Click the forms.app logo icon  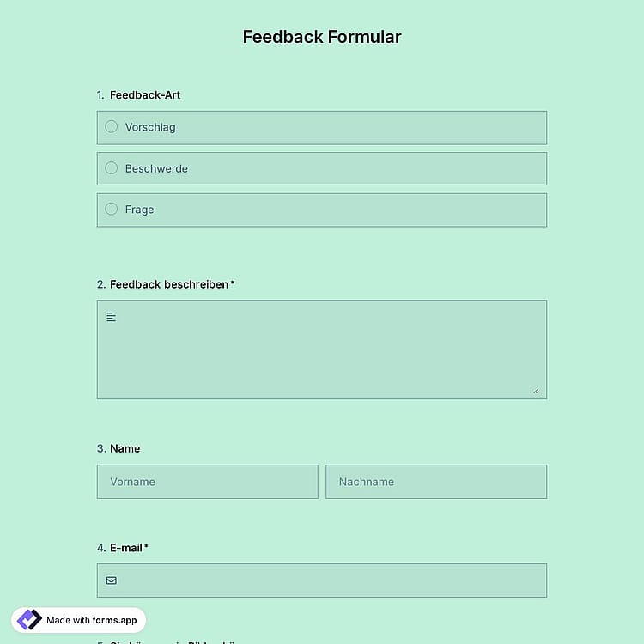coord(29,620)
